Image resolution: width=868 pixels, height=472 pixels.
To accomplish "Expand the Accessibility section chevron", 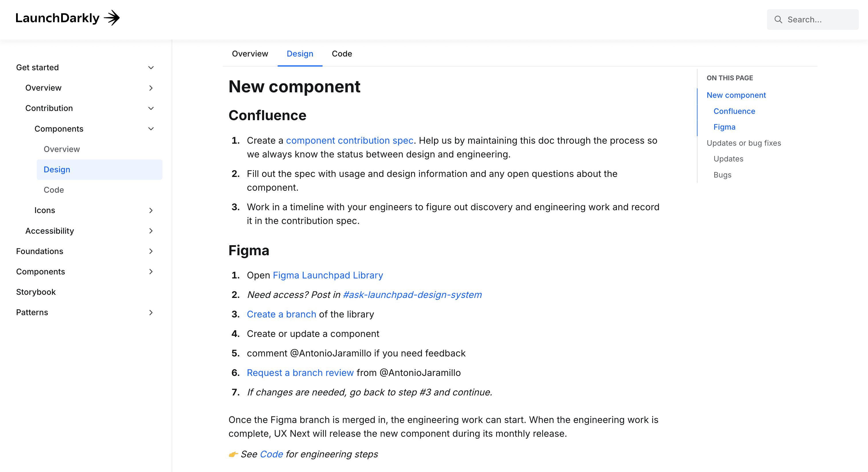I will coord(151,231).
